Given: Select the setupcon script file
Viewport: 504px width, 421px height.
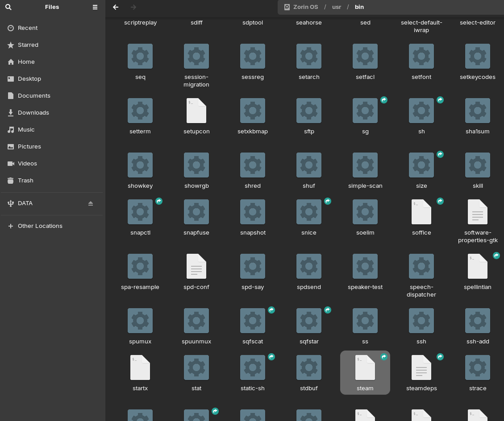Looking at the screenshot, I should pos(196,111).
